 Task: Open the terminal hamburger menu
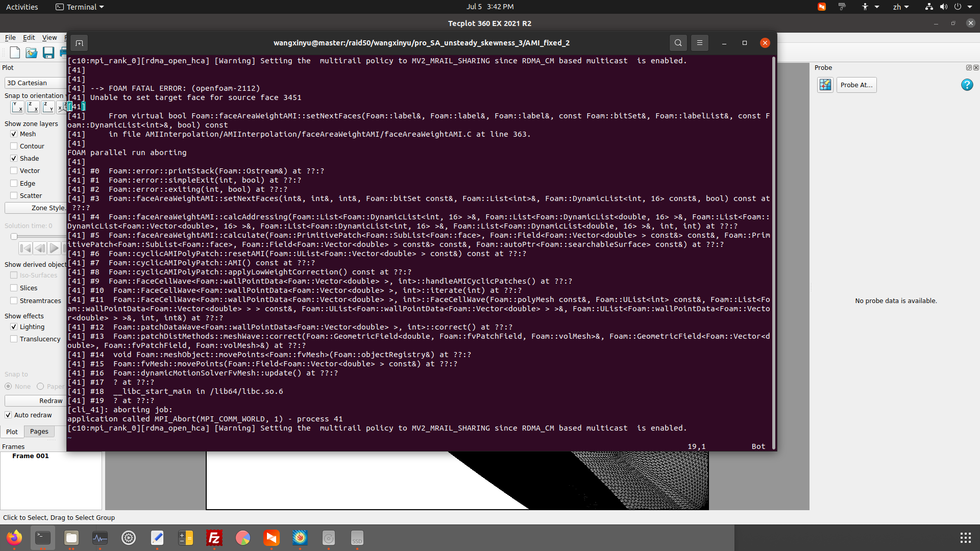pyautogui.click(x=700, y=43)
